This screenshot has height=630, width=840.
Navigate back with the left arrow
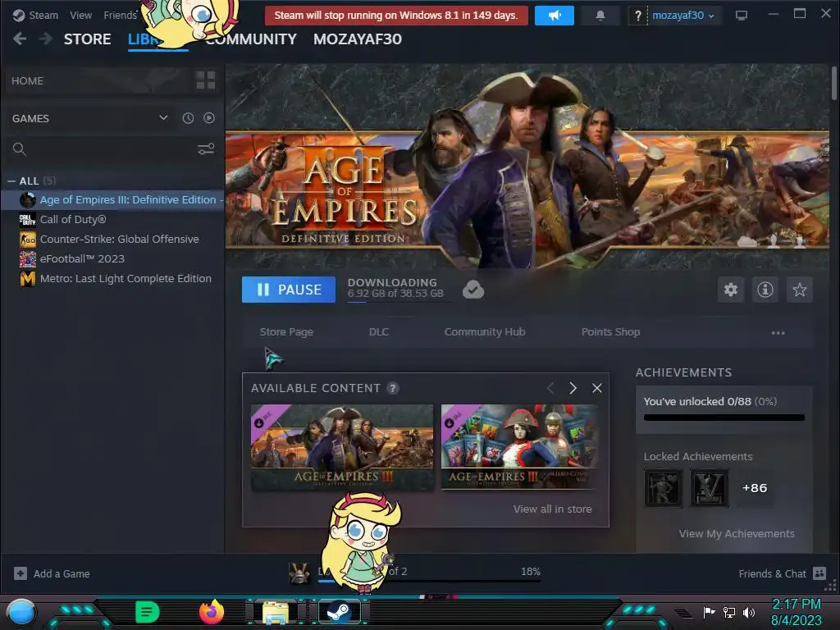click(20, 39)
